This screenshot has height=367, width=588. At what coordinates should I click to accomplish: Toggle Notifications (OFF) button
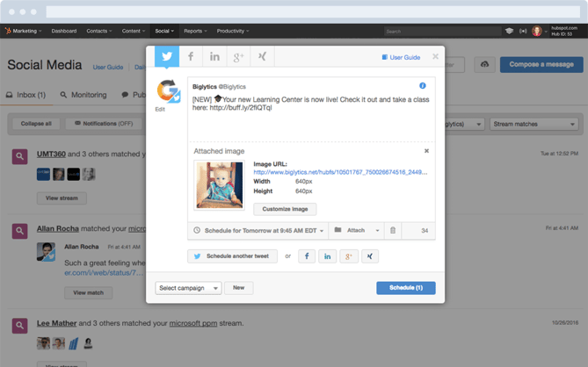tap(104, 124)
